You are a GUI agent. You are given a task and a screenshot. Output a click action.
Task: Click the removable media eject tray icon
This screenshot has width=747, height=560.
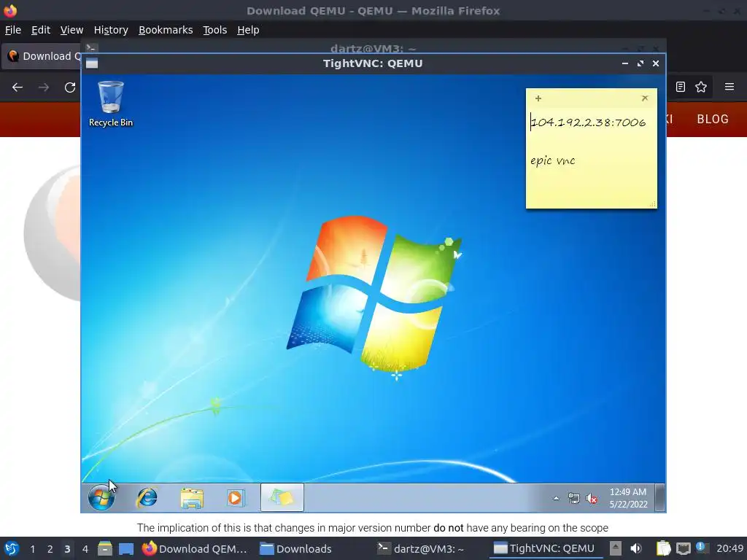[x=616, y=548]
